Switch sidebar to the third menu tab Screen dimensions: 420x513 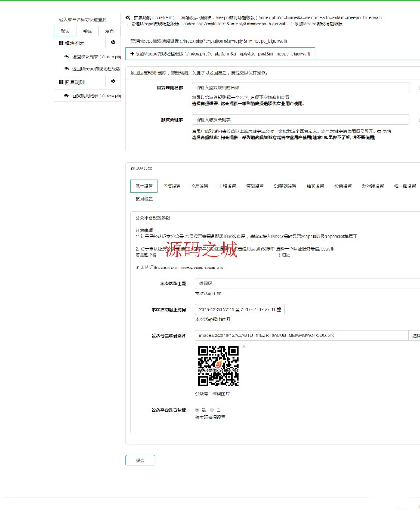110,31
